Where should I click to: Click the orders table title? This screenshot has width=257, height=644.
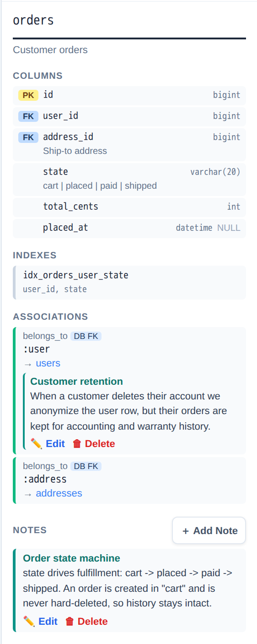pyautogui.click(x=33, y=20)
